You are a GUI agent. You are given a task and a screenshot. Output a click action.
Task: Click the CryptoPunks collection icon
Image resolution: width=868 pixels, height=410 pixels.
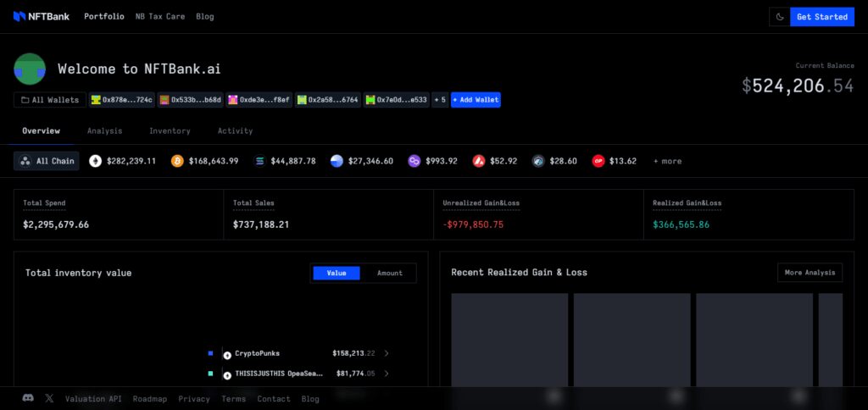click(x=227, y=354)
